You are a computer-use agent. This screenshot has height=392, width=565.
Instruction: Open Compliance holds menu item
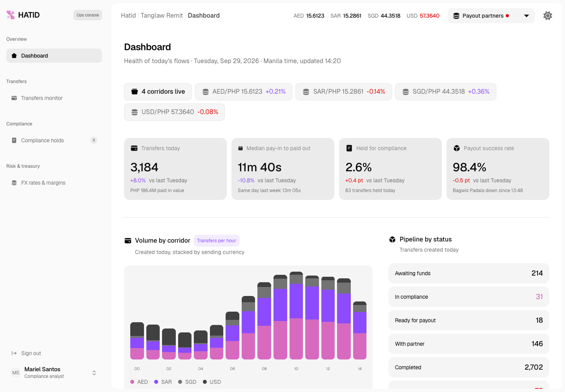tap(54, 140)
